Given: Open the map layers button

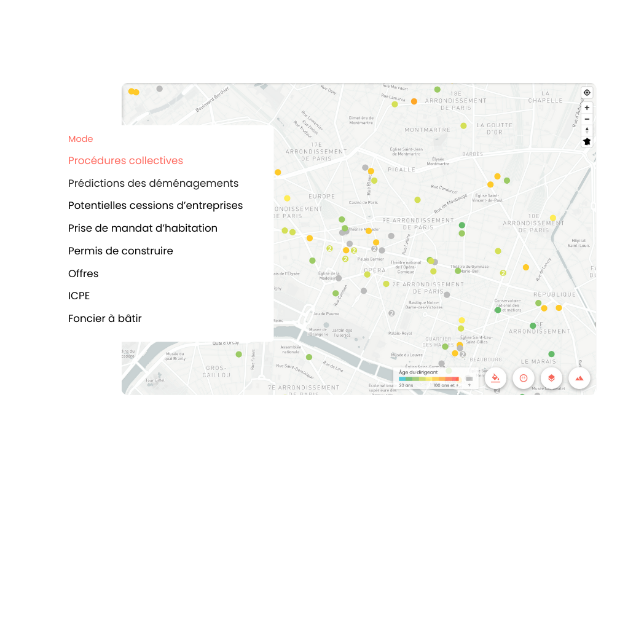Looking at the screenshot, I should click(x=551, y=379).
